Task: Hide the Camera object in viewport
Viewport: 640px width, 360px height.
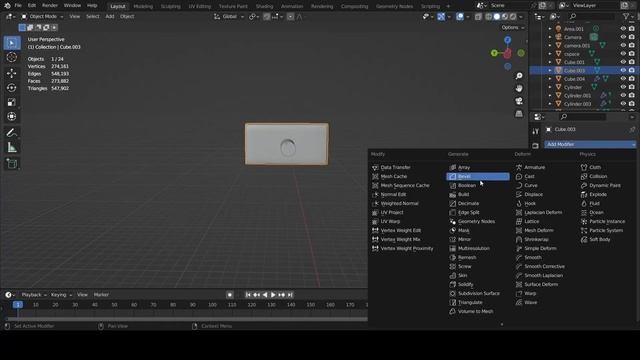Action: 623,37
